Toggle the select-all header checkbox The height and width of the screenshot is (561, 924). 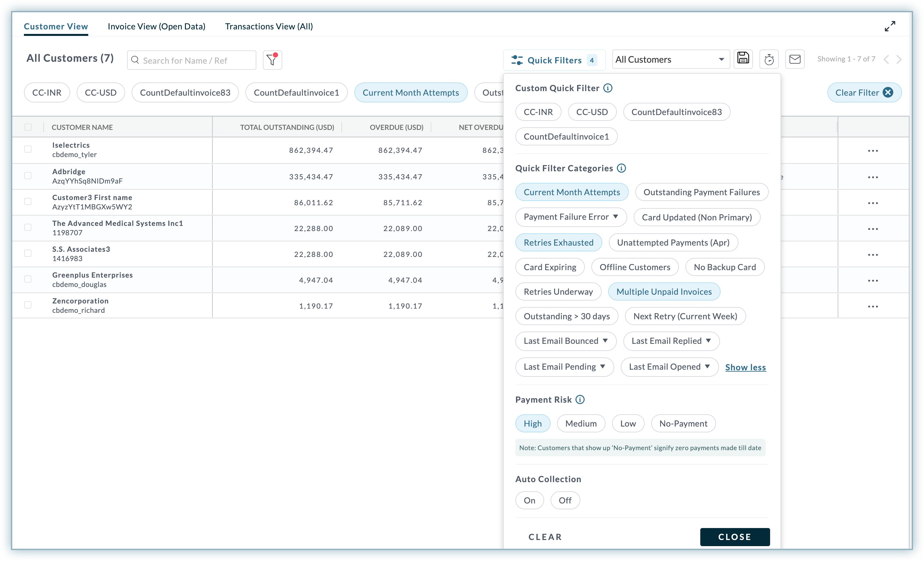pyautogui.click(x=28, y=127)
